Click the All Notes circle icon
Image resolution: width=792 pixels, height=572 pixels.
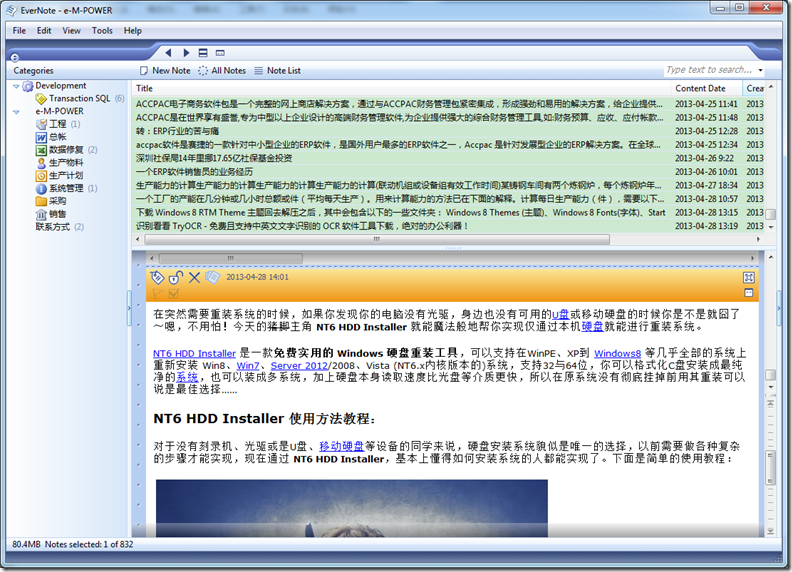coord(203,71)
